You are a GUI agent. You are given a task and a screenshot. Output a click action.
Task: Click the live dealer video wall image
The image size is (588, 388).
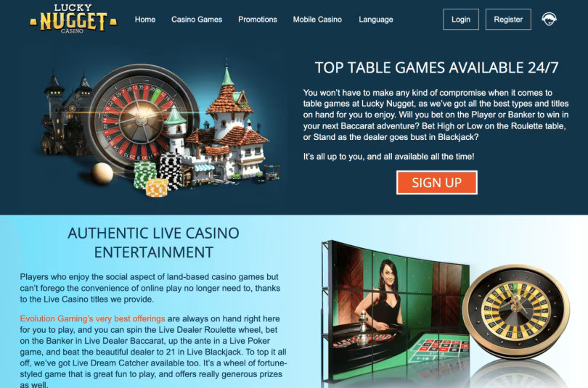pos(396,314)
